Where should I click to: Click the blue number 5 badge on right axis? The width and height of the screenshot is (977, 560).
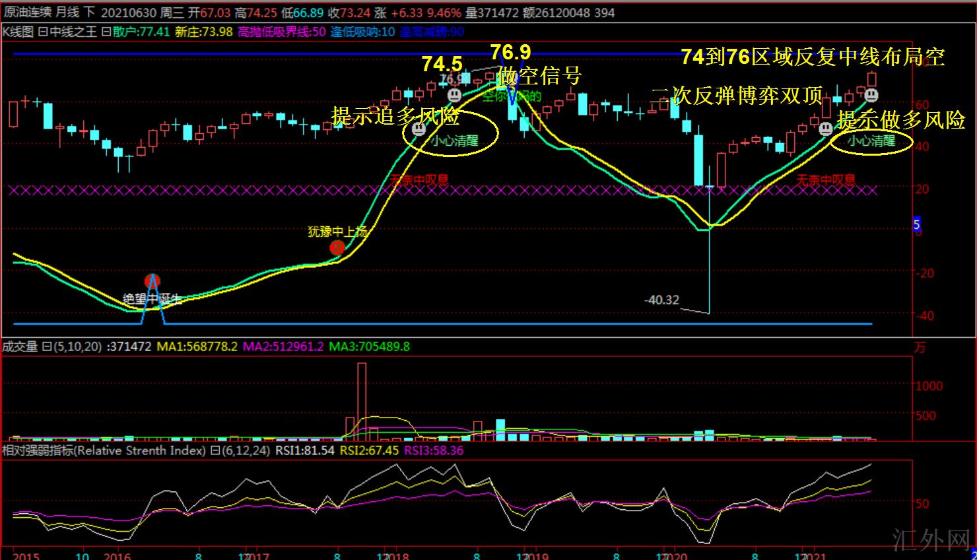click(x=916, y=224)
